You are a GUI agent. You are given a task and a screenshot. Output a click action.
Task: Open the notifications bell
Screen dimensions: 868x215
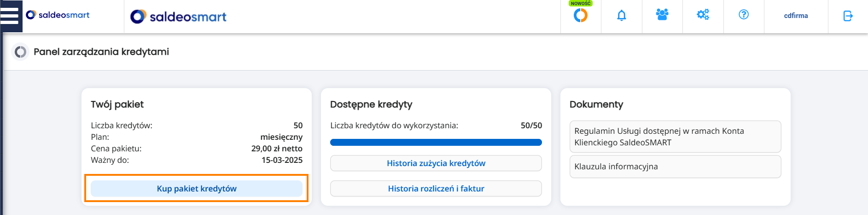(x=622, y=16)
